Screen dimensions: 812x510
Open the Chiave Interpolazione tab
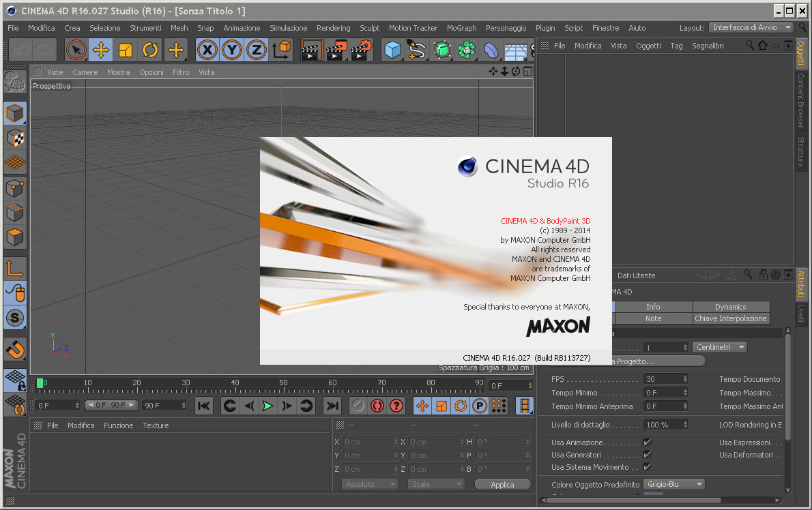pos(731,318)
